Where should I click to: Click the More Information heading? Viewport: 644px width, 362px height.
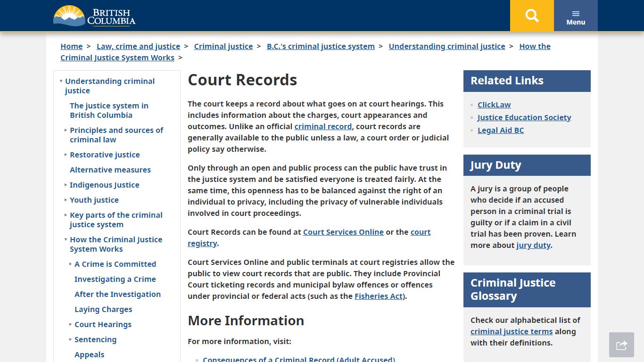[x=246, y=321]
